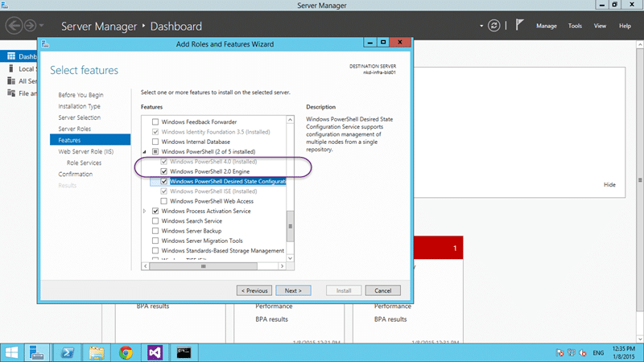This screenshot has width=644, height=362.
Task: Click the features list horizontal scrollbar thumb
Action: click(204, 266)
